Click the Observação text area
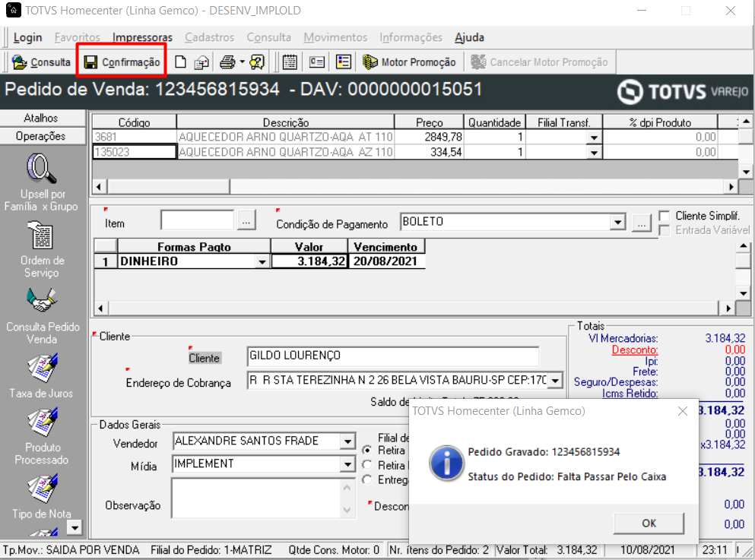The width and height of the screenshot is (755, 560). [x=263, y=498]
